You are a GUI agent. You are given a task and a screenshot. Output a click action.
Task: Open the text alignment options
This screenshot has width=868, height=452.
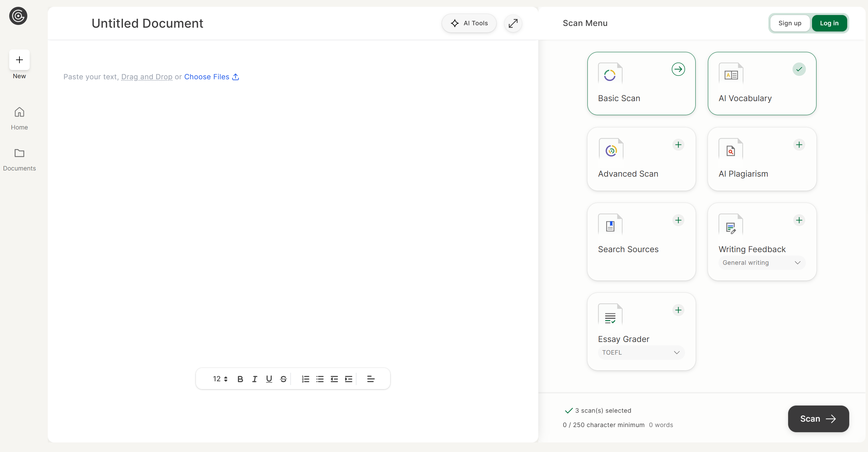tap(371, 379)
